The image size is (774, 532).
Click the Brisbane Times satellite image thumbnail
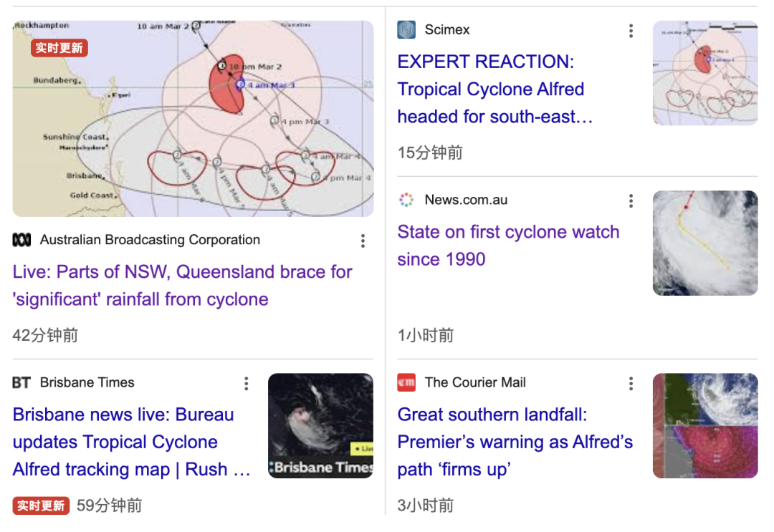[320, 425]
